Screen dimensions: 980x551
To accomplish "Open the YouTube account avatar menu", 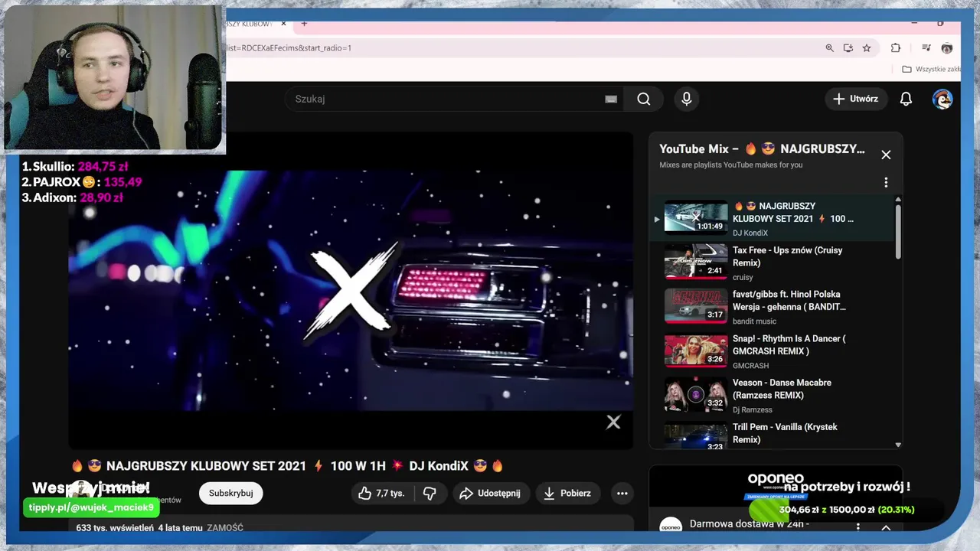I will 942,99.
